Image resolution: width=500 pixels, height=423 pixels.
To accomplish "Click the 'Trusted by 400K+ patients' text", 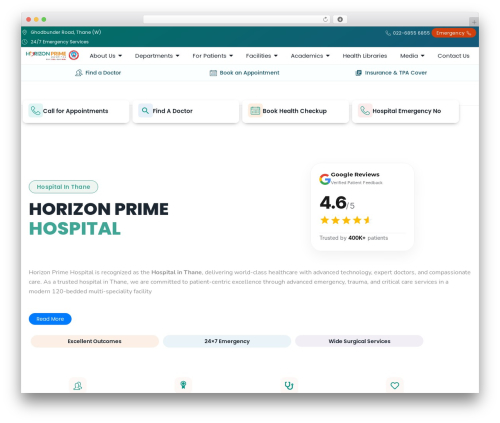I will (x=354, y=238).
